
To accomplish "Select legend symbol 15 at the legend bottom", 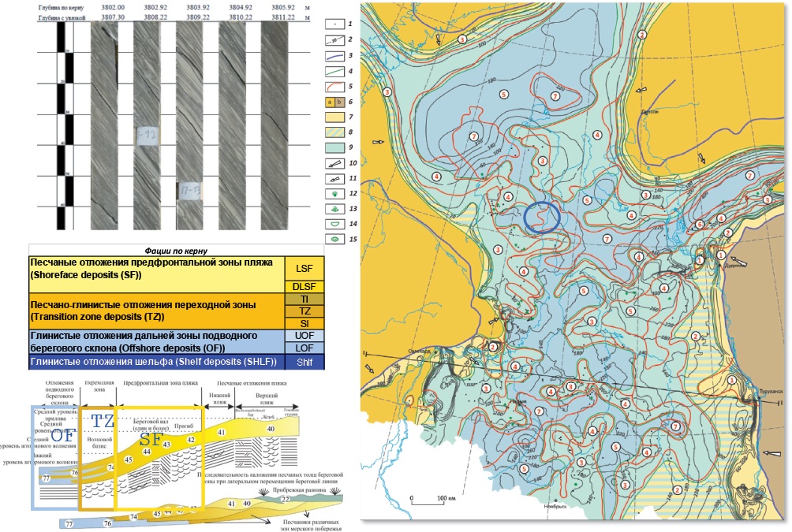I will [333, 238].
